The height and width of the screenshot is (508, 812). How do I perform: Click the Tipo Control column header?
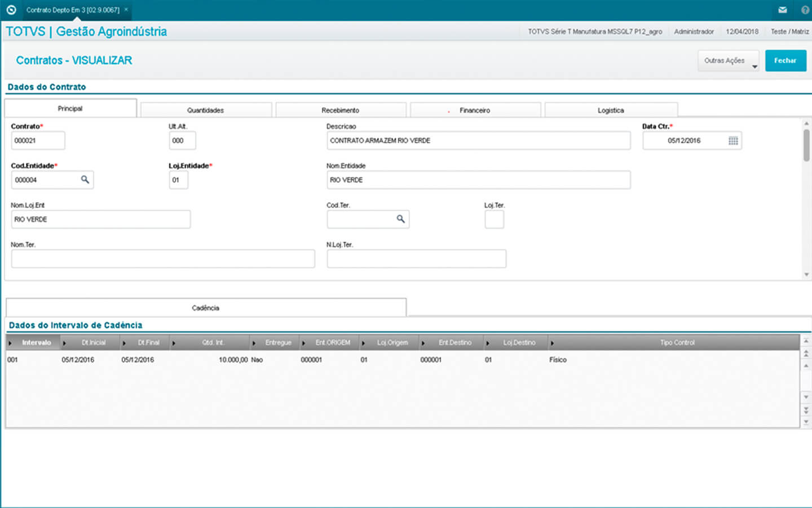pos(677,343)
